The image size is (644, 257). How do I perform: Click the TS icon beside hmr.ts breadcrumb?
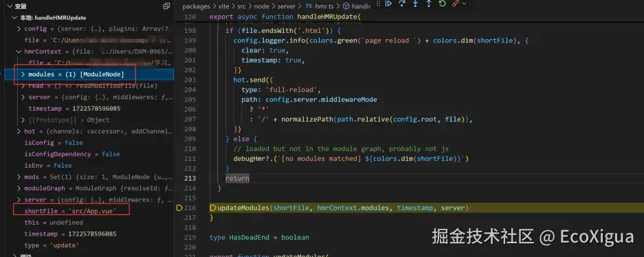(x=309, y=6)
